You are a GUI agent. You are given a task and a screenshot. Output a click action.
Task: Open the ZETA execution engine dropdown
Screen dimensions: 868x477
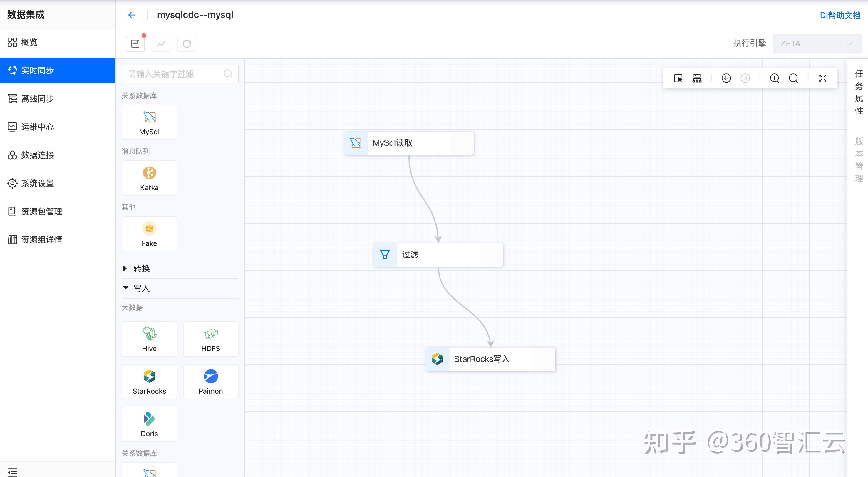point(817,43)
